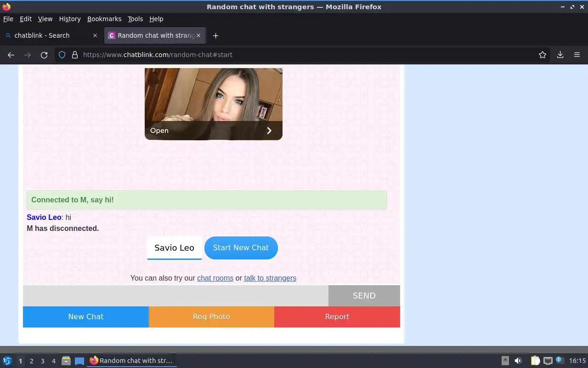Close the Random chat with strangers tab
Screen dimensions: 588x368
198,35
